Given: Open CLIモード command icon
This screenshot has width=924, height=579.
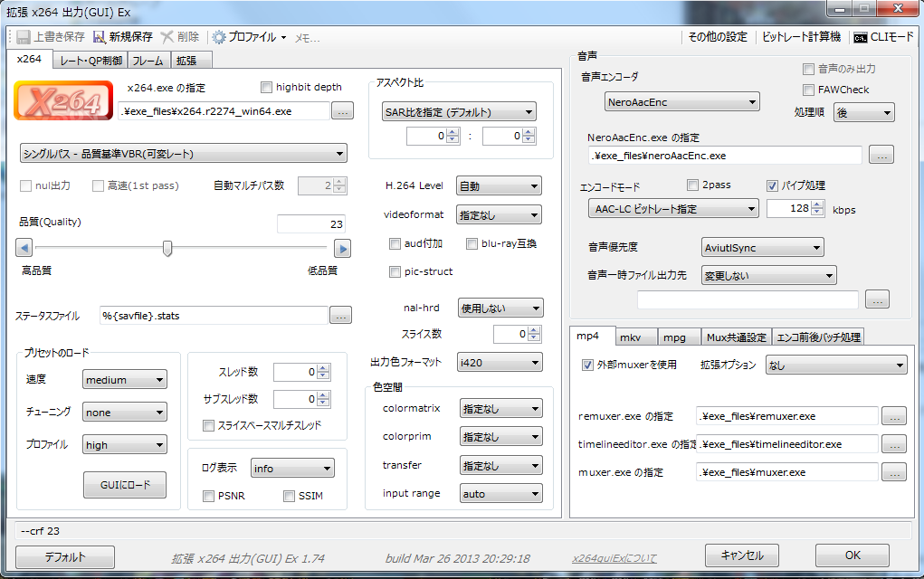Looking at the screenshot, I should [x=861, y=38].
